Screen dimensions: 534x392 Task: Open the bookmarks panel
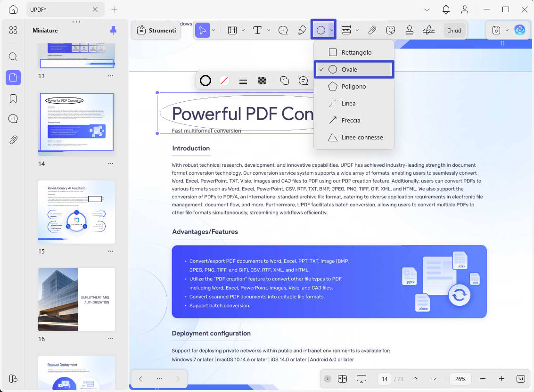[13, 98]
